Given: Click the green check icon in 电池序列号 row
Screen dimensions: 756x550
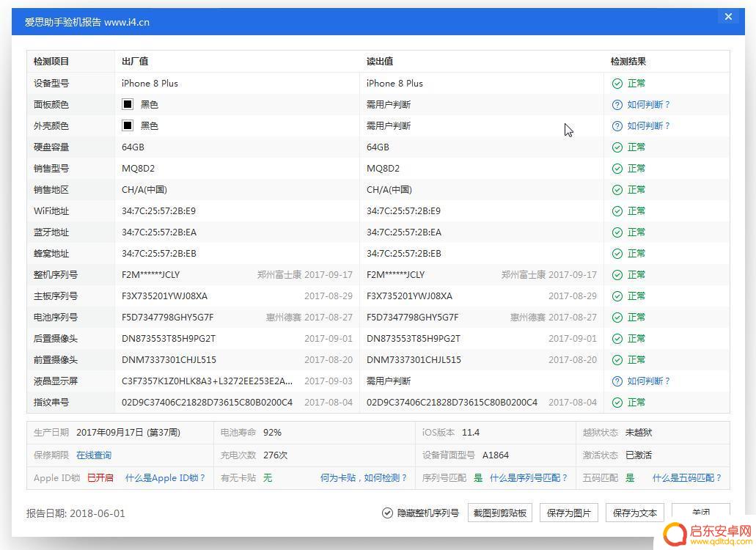Looking at the screenshot, I should [x=617, y=318].
